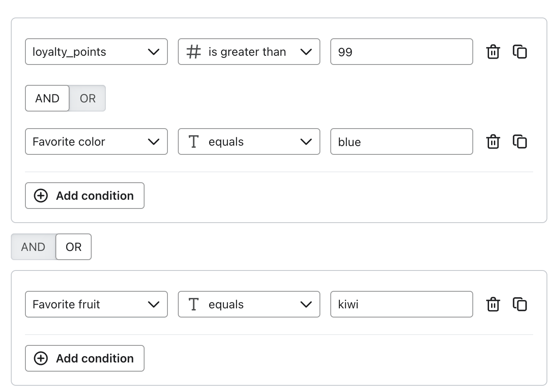Open the loyalty_points field dropdown
This screenshot has height=392, width=554.
point(96,52)
